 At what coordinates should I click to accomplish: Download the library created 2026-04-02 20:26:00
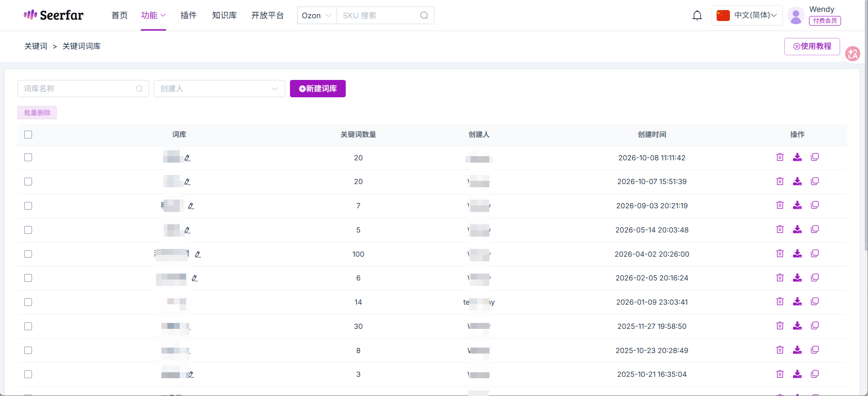pos(797,253)
